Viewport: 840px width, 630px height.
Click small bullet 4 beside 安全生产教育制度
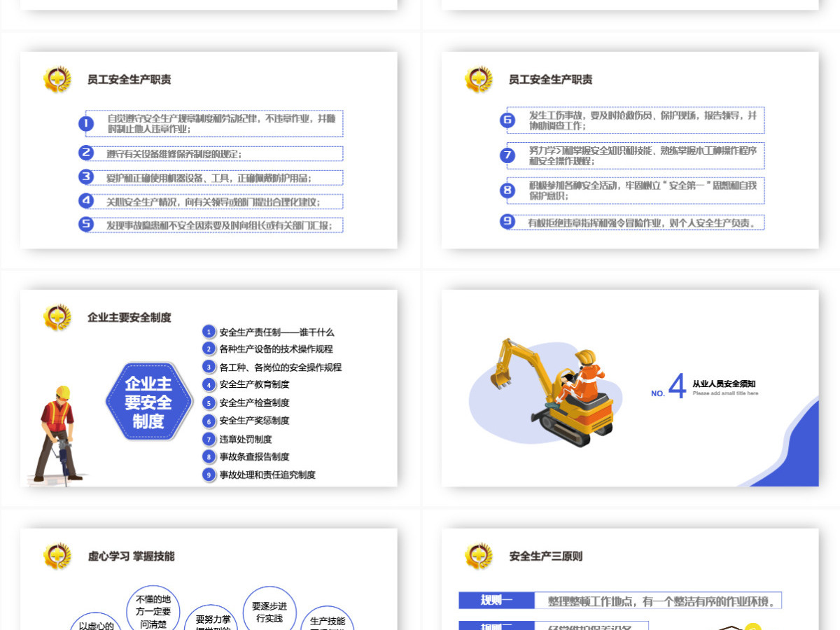pos(209,384)
